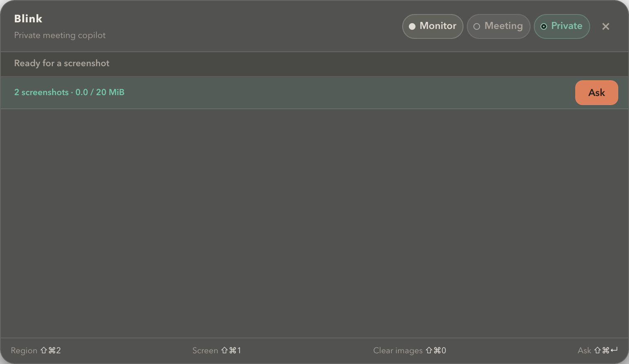Click the footer Ask shortcut hint
The image size is (629, 364).
pos(598,350)
